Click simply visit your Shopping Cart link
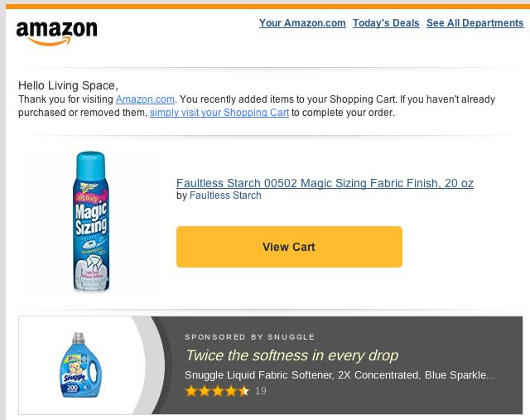530x420 pixels. [x=219, y=113]
